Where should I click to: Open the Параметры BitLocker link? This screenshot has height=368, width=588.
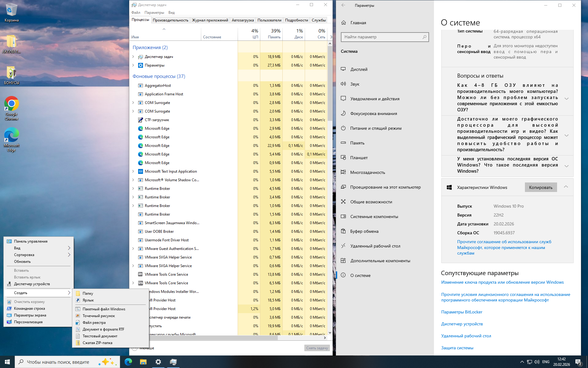pyautogui.click(x=462, y=312)
